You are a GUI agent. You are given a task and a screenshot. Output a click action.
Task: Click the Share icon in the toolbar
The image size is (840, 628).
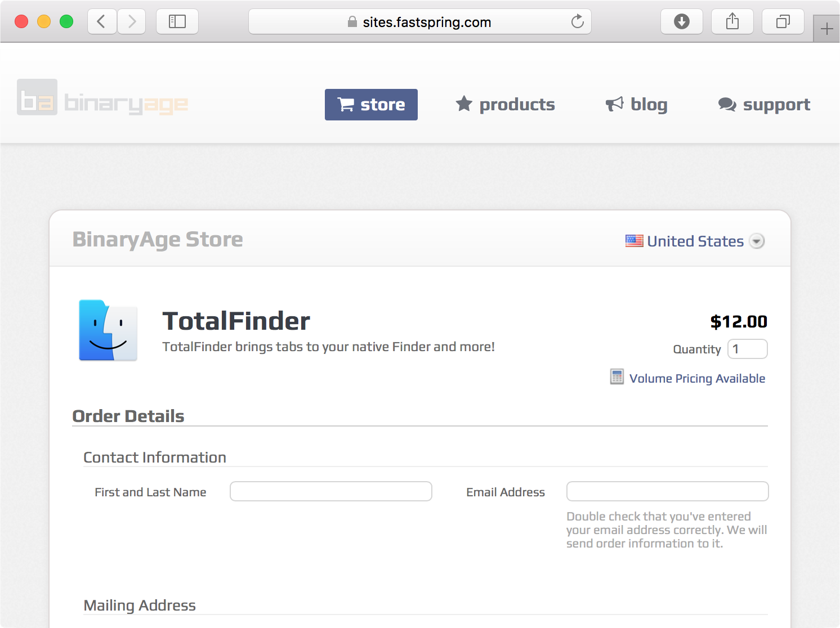click(732, 22)
